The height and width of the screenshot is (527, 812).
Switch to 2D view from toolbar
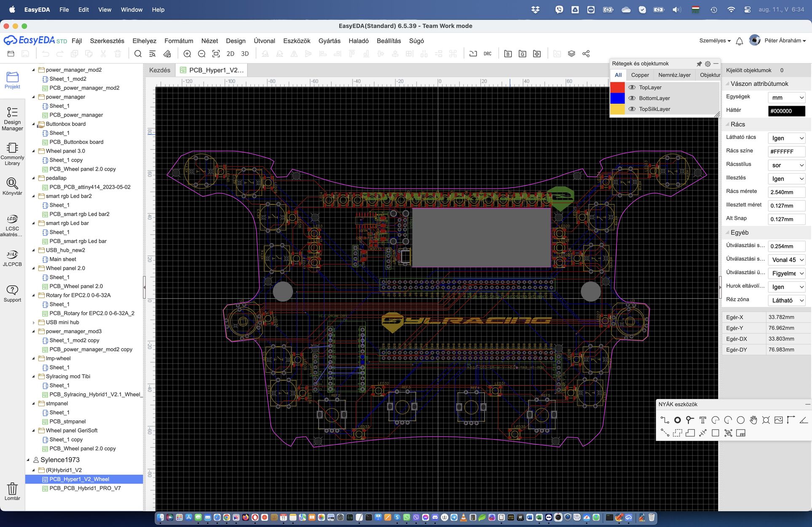pos(230,54)
